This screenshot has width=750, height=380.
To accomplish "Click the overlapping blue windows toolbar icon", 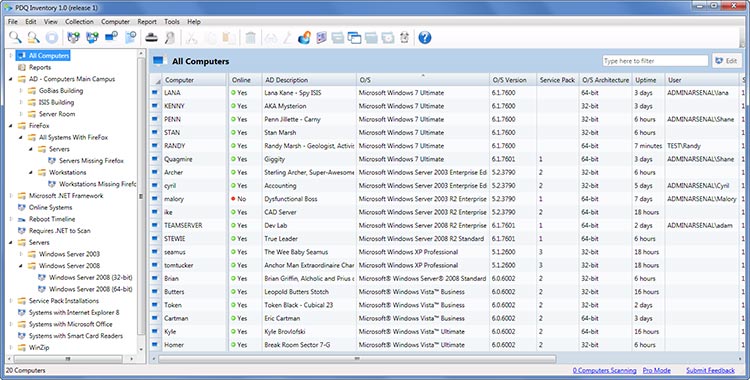I will tap(354, 37).
